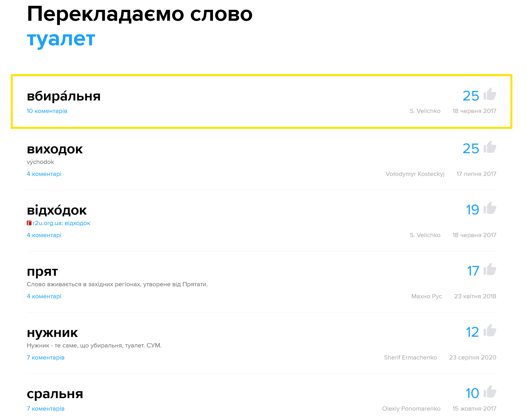
Task: Give відхо́док a thumbs-up
Action: point(490,208)
